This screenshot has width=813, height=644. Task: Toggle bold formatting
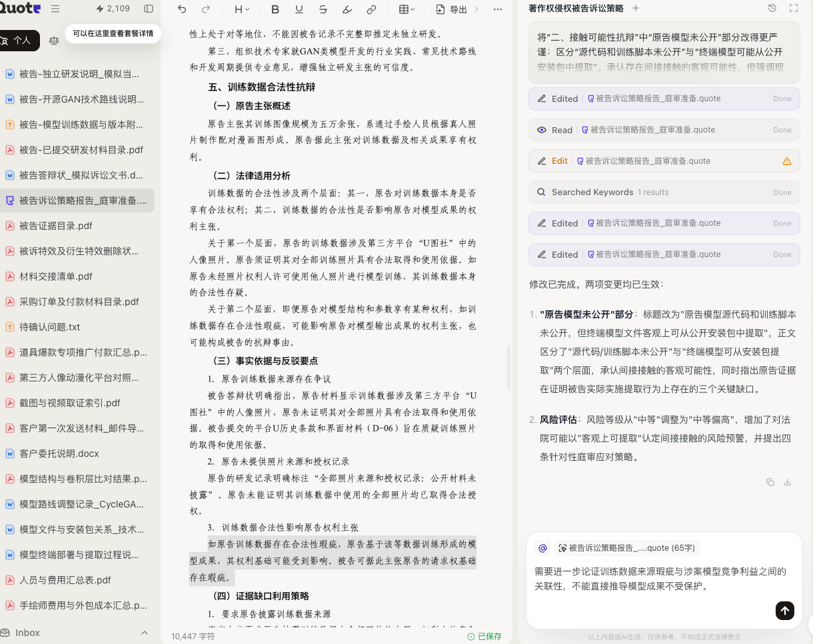point(275,9)
